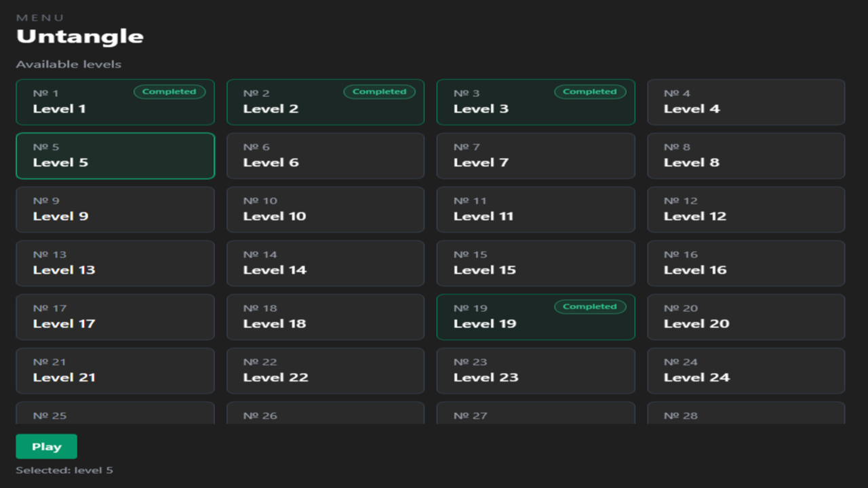Choose the Level 15 tile
The height and width of the screenshot is (488, 868).
[x=536, y=263]
